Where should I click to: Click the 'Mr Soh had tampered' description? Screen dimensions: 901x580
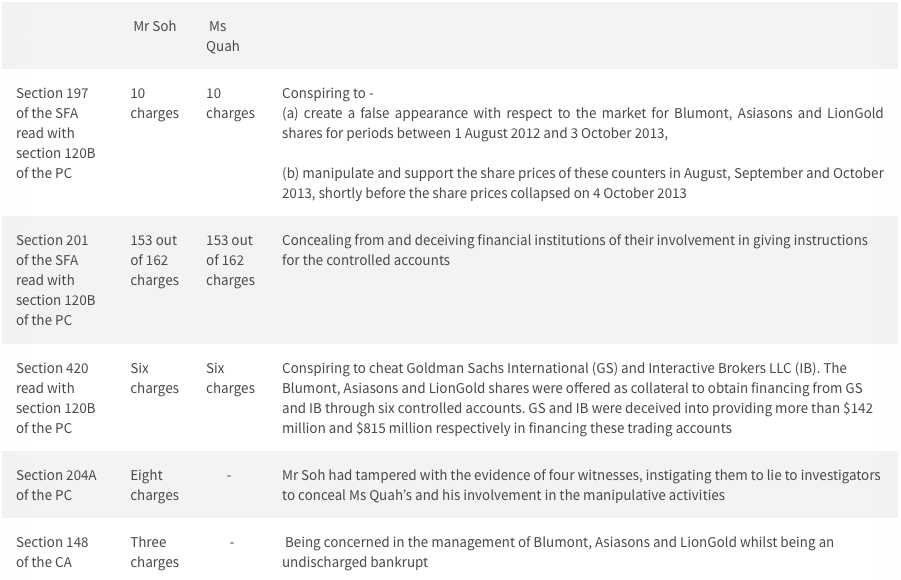point(581,485)
